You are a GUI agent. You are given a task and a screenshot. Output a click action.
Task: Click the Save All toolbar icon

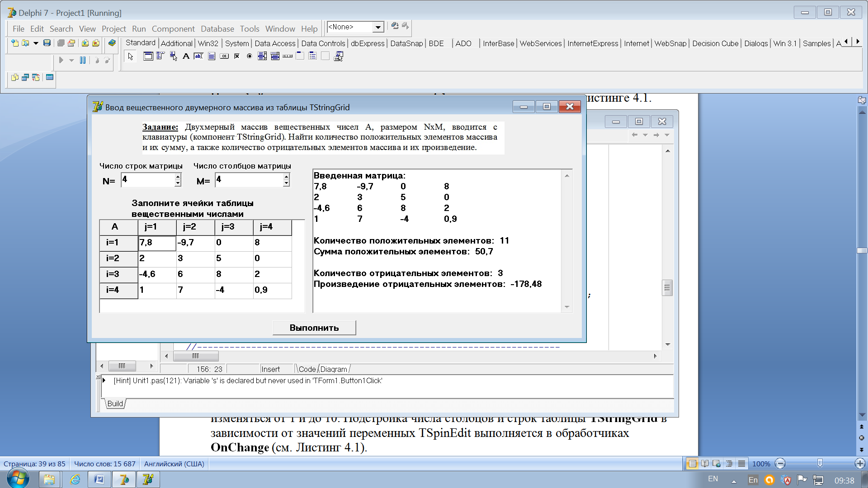point(60,43)
